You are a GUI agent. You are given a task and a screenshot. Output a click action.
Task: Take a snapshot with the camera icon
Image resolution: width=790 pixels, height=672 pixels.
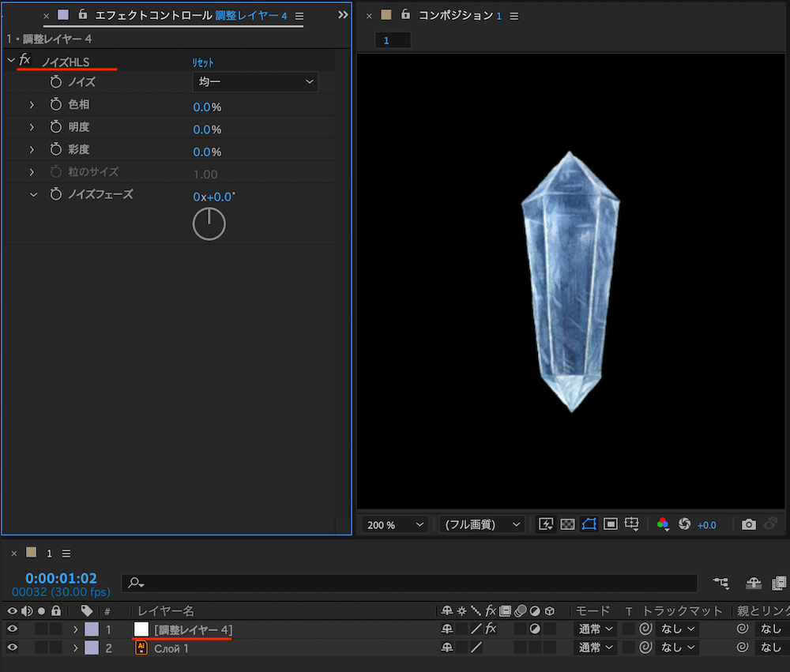(x=748, y=524)
